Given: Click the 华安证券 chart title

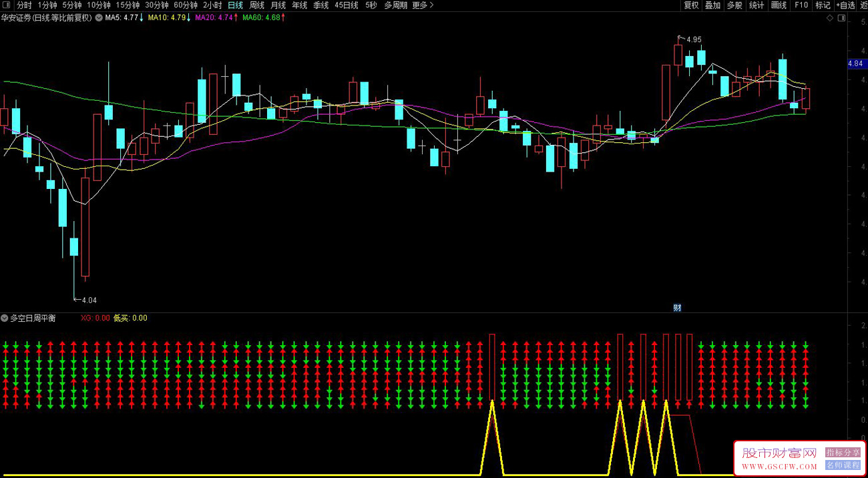Looking at the screenshot, I should click(47, 18).
